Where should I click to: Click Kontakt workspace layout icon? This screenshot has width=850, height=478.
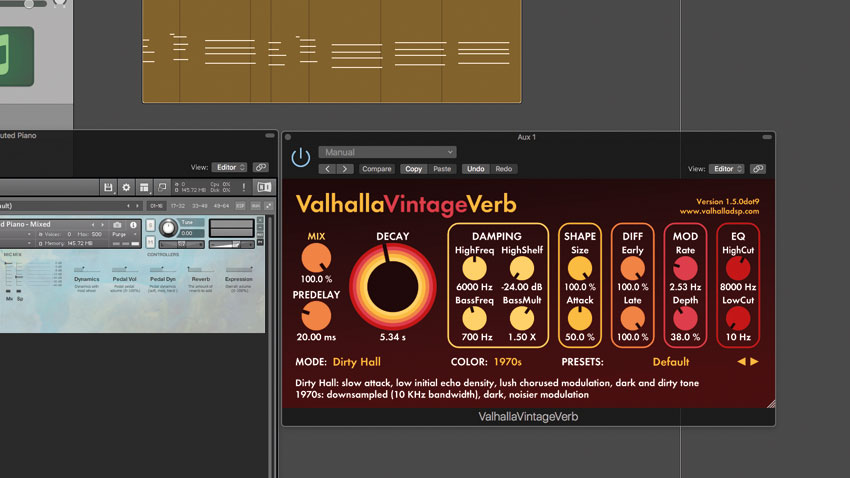[144, 188]
